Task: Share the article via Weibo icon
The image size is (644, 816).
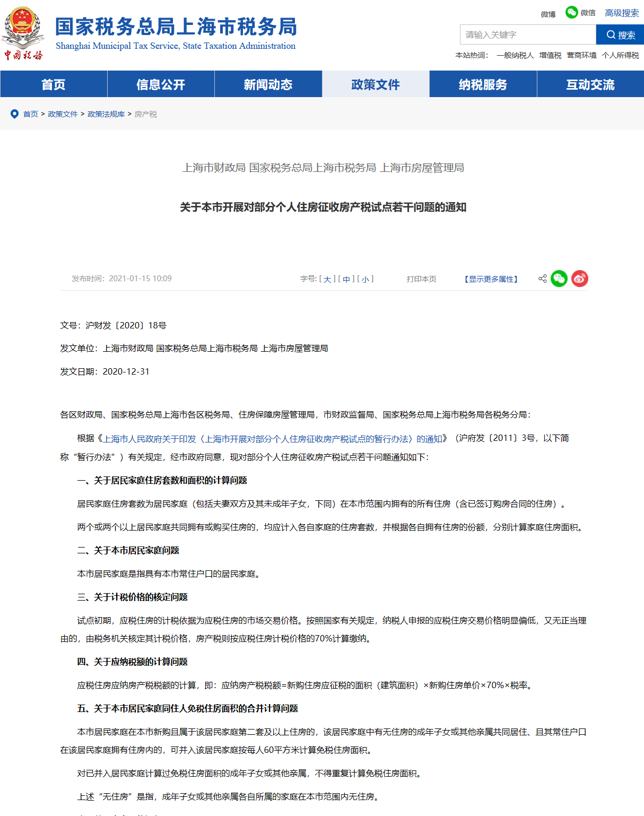Action: (x=580, y=279)
